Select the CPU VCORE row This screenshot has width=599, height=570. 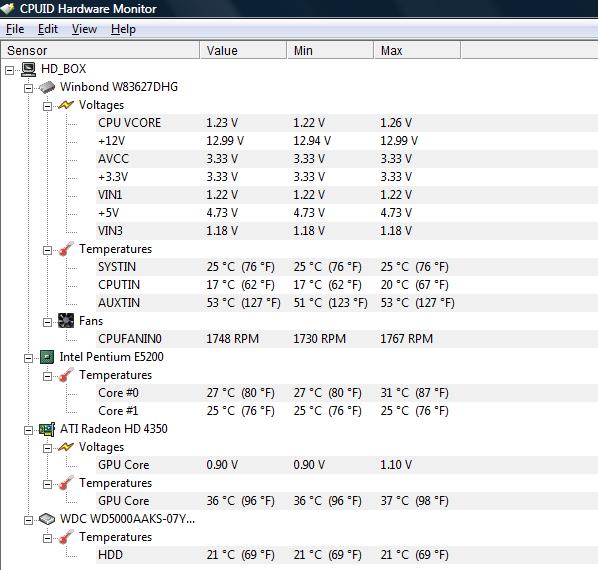click(347, 123)
